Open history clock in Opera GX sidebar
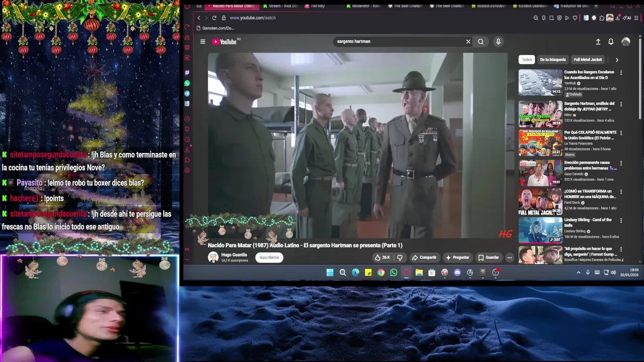 coord(187,140)
